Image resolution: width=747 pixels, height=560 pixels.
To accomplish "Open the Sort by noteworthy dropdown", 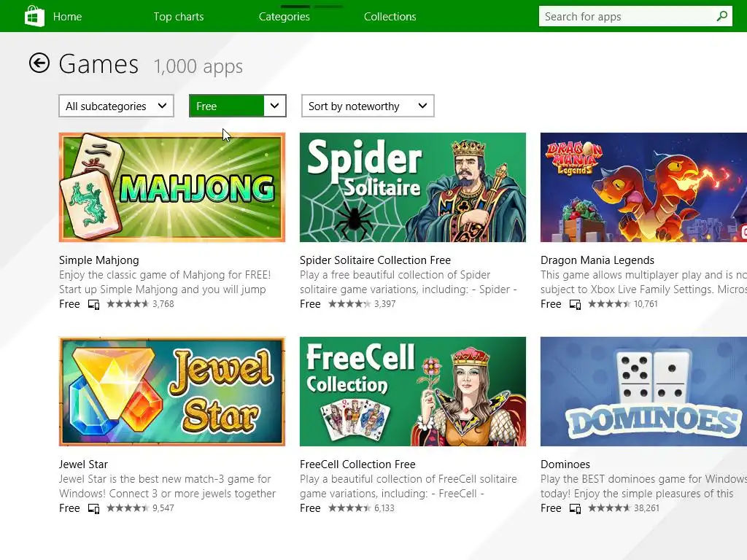I will click(x=368, y=106).
